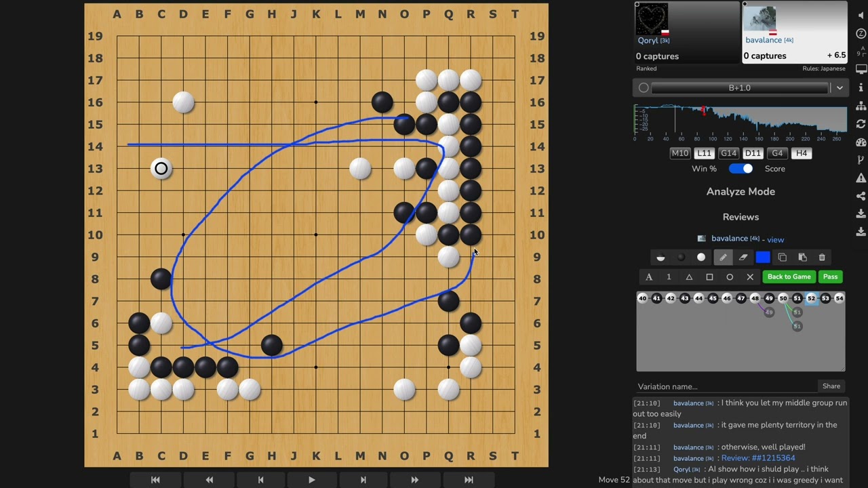This screenshot has height=488, width=868.
Task: Select move 52 in move tree
Action: point(811,298)
